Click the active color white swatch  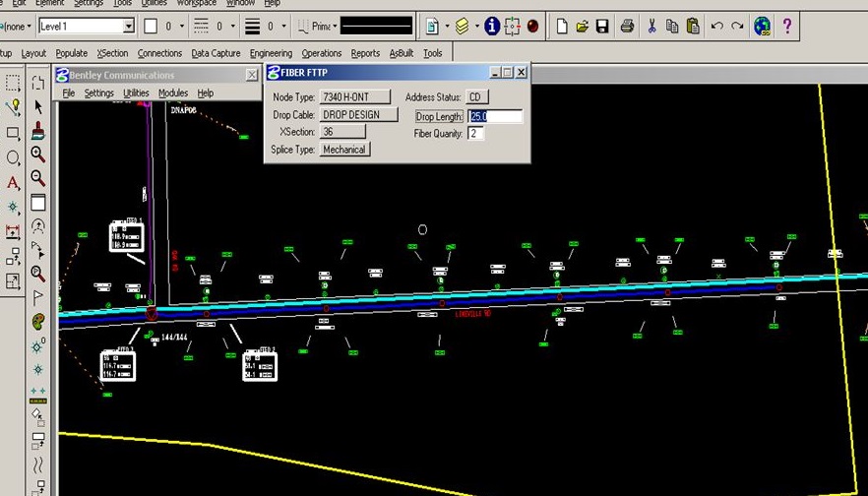click(151, 26)
